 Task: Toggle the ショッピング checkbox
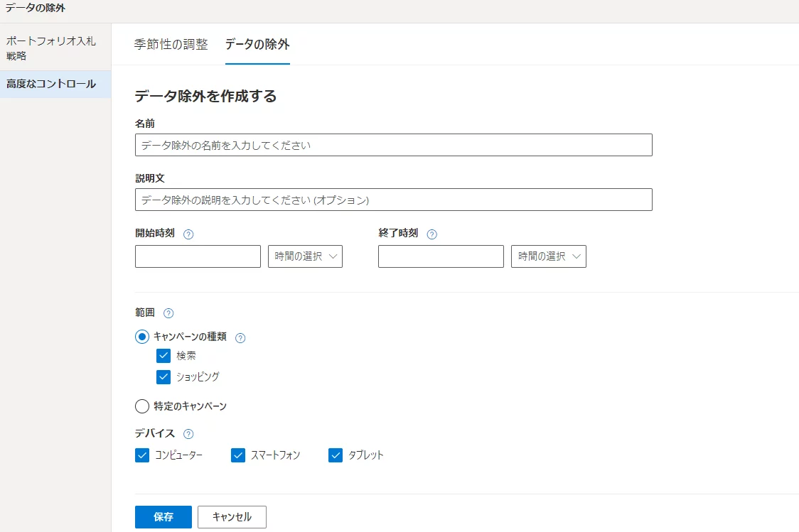tap(163, 377)
